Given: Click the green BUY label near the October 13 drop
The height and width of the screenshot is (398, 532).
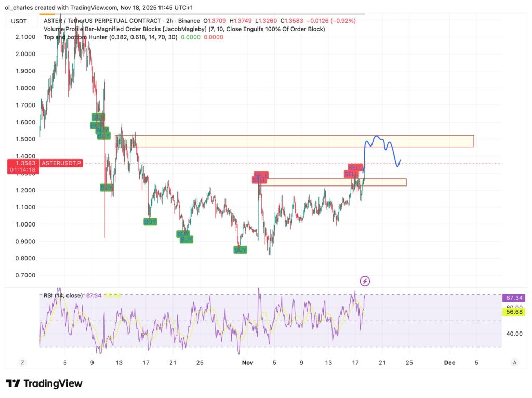Looking at the screenshot, I should [106, 187].
